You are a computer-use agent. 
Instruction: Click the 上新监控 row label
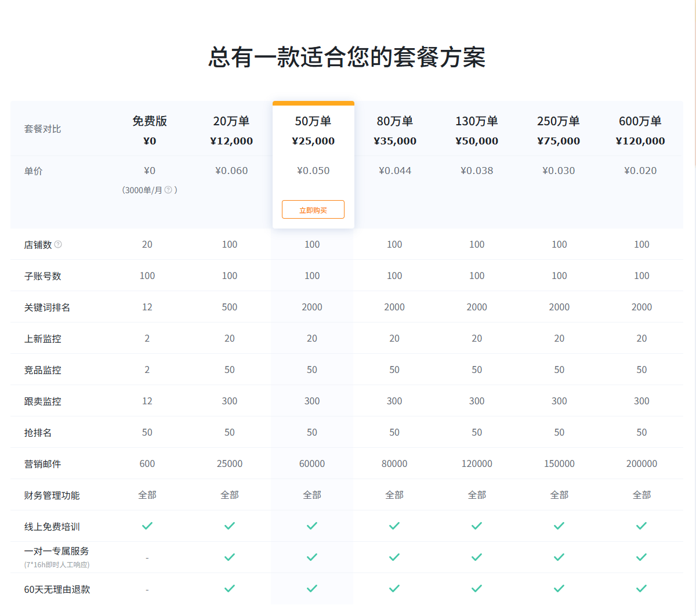(42, 339)
